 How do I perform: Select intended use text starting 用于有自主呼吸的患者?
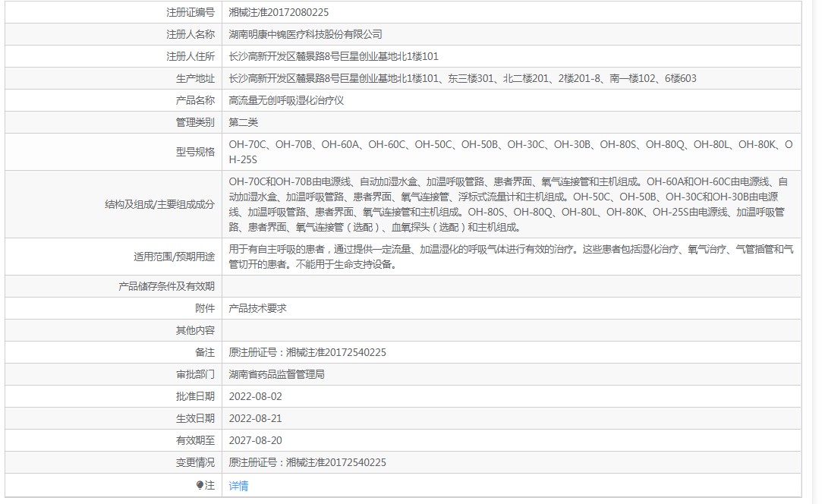click(x=511, y=257)
